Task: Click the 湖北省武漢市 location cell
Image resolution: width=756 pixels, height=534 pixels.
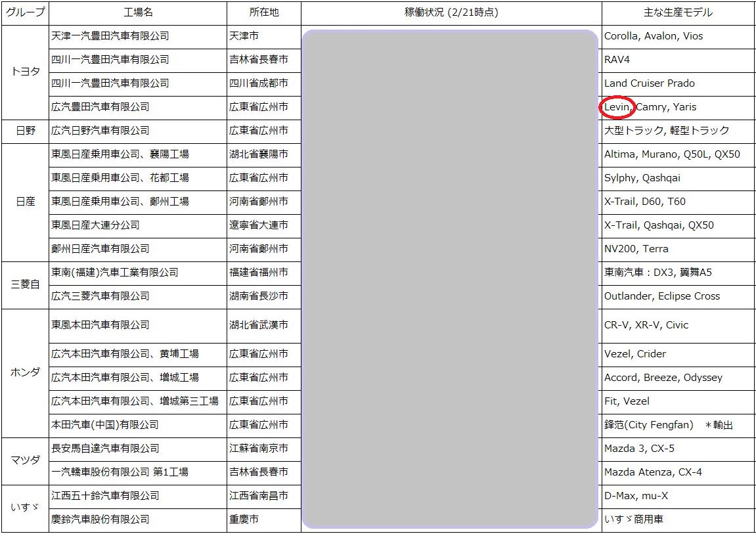Action: [264, 325]
